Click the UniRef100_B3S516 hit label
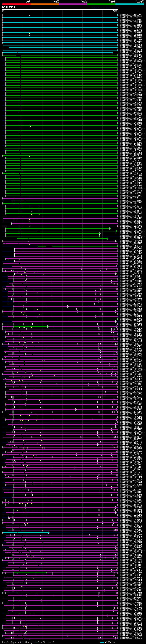 coord(131,148)
